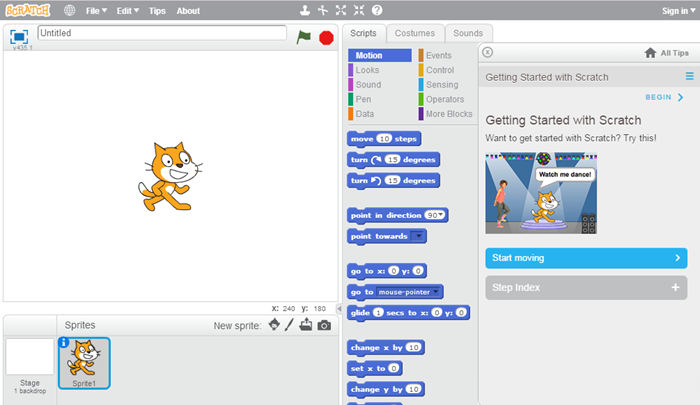Open direction dropdown in point in direction

click(x=441, y=215)
